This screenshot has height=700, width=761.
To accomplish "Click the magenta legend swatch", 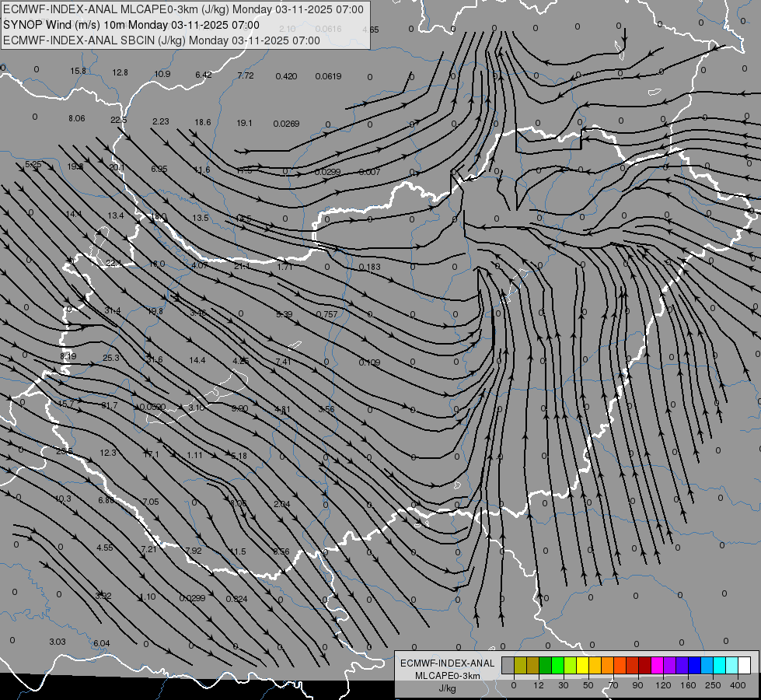I will click(657, 665).
